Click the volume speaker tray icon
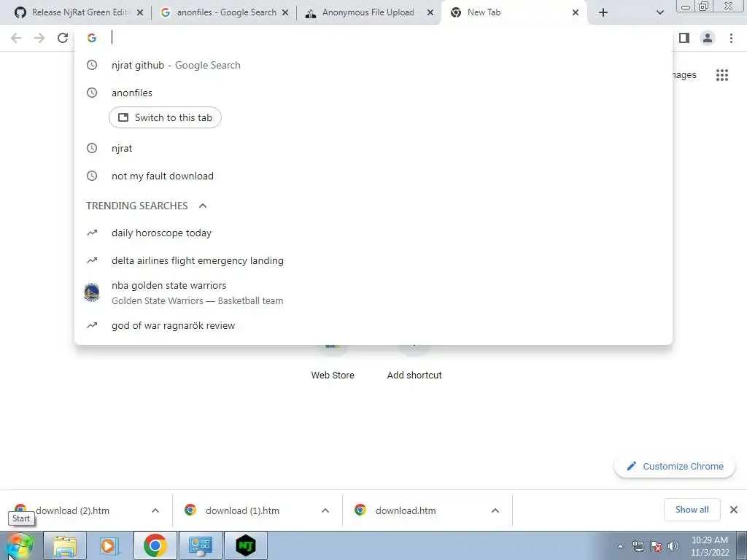The height and width of the screenshot is (560, 747). click(x=673, y=546)
